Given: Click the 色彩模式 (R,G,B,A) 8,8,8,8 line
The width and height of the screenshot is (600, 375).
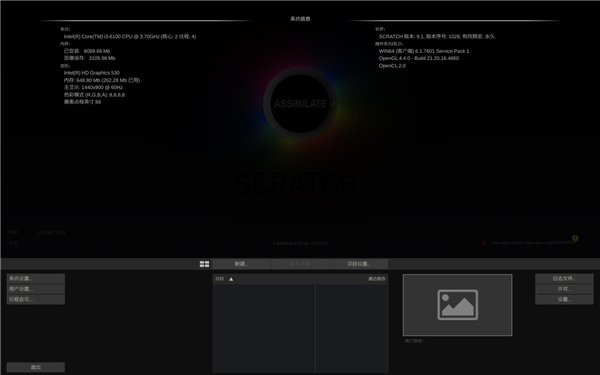Looking at the screenshot, I should (x=94, y=95).
